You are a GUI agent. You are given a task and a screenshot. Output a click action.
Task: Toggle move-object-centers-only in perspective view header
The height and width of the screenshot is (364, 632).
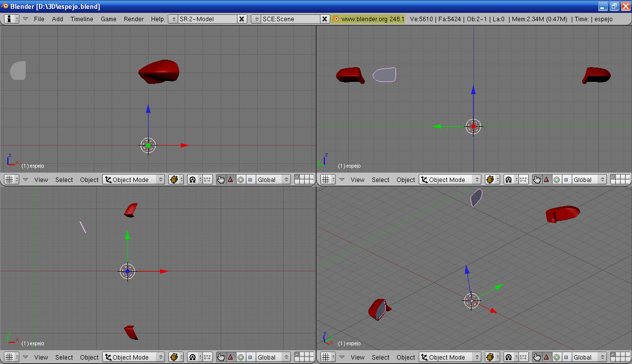tap(523, 357)
